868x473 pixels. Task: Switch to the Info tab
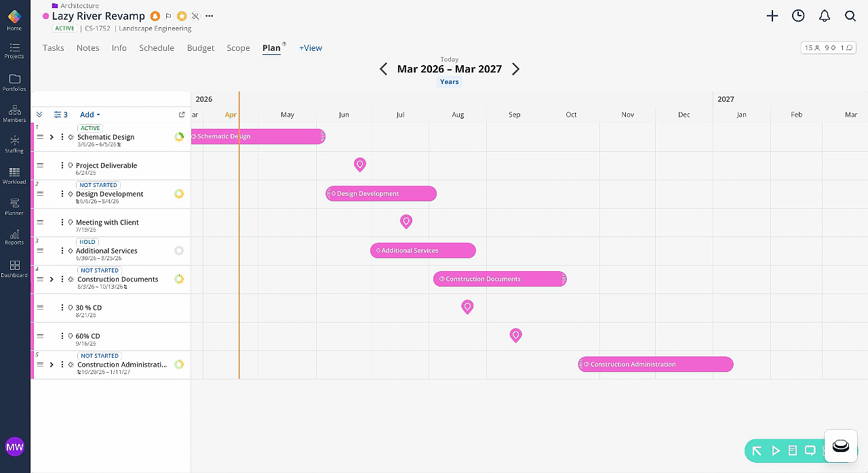point(119,48)
